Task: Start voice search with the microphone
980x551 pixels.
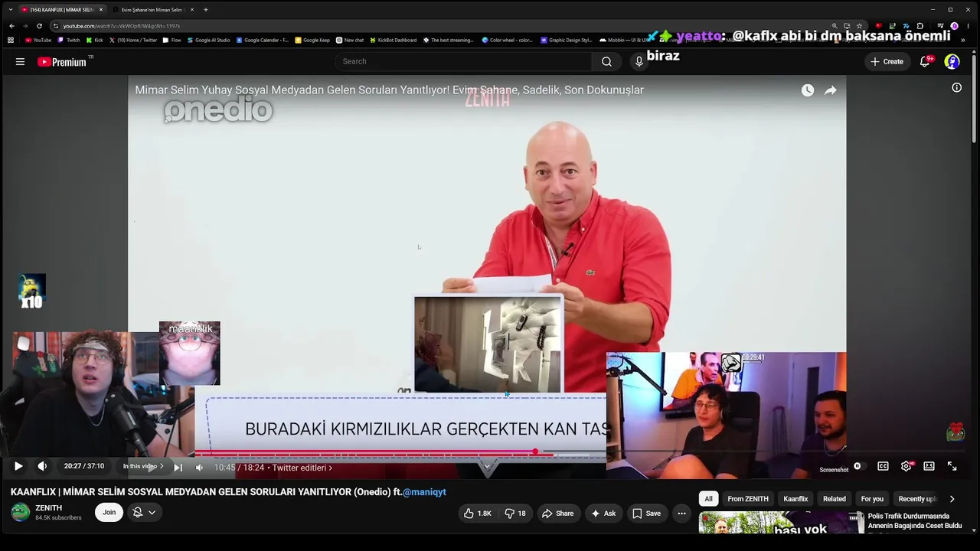Action: pyautogui.click(x=639, y=62)
